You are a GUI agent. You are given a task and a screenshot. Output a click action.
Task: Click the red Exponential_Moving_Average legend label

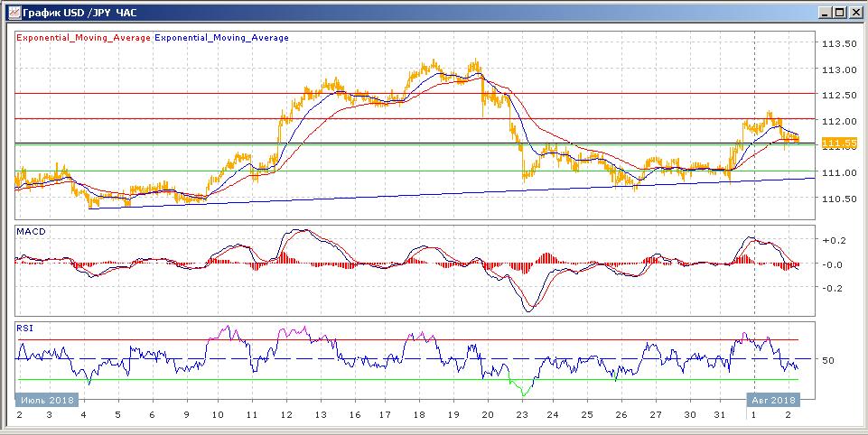tap(84, 38)
